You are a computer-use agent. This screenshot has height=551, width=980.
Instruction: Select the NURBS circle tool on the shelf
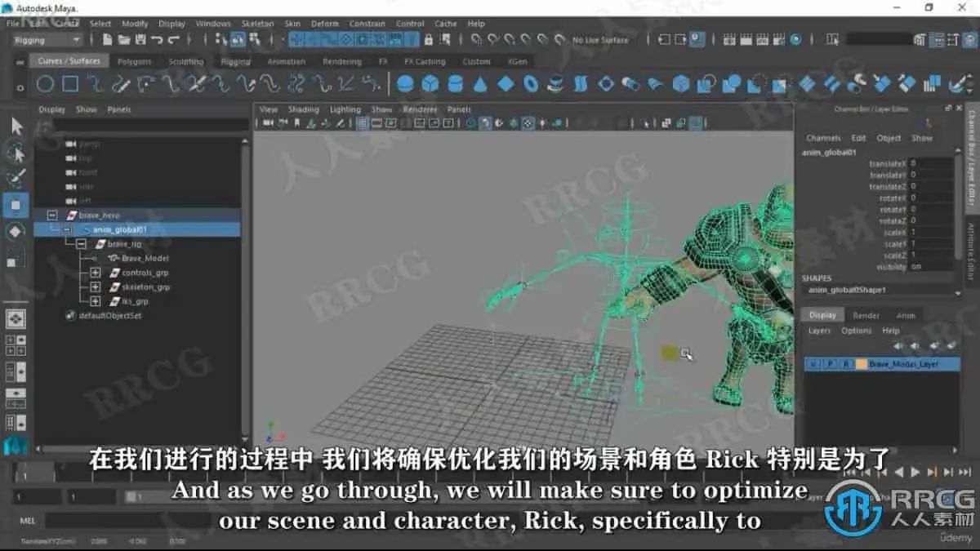[45, 83]
